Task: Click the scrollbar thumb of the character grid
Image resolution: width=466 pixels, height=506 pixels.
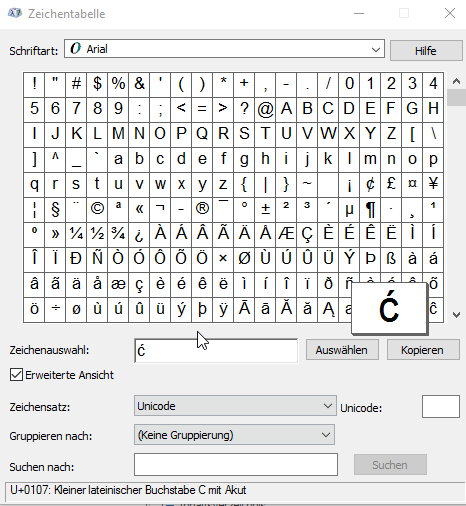Action: (456, 97)
